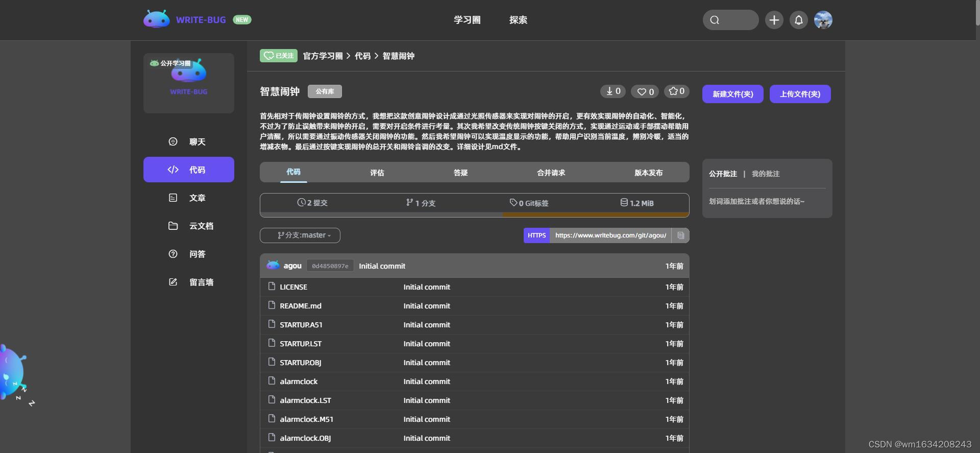This screenshot has width=980, height=453.
Task: Open notifications bell icon
Action: [x=798, y=20]
